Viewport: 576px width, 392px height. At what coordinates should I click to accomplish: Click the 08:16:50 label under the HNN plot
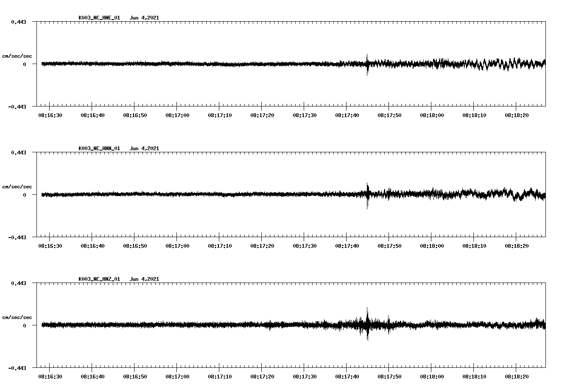135,246
